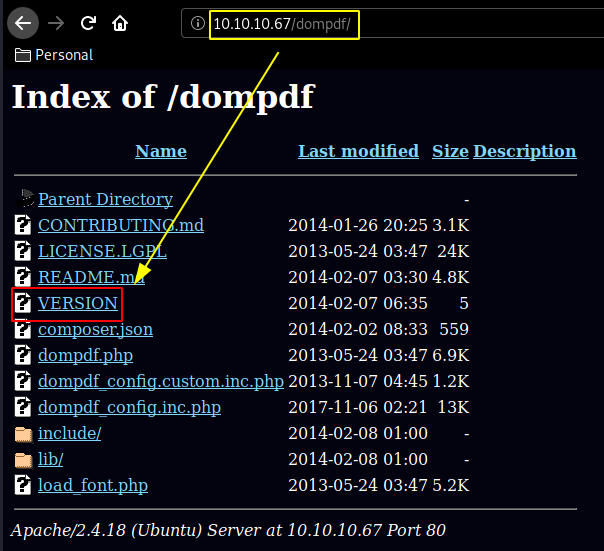Image resolution: width=604 pixels, height=551 pixels.
Task: Open the Personal bookmarks folder
Action: [54, 55]
